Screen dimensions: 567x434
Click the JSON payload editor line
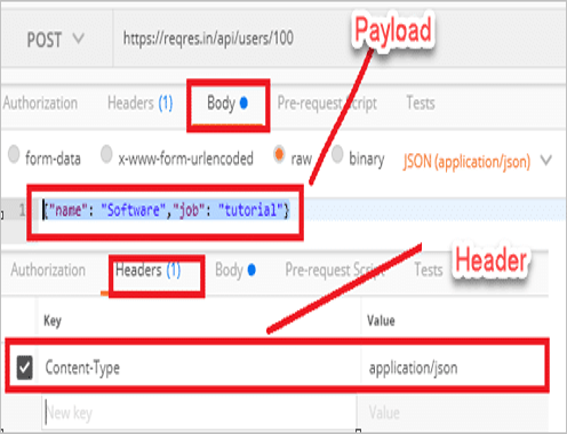(x=166, y=210)
